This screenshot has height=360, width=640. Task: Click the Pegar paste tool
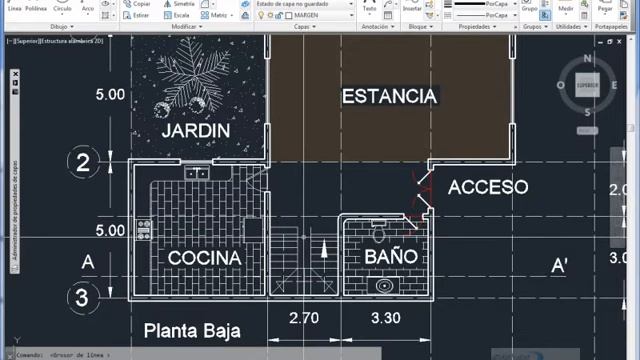click(x=605, y=6)
